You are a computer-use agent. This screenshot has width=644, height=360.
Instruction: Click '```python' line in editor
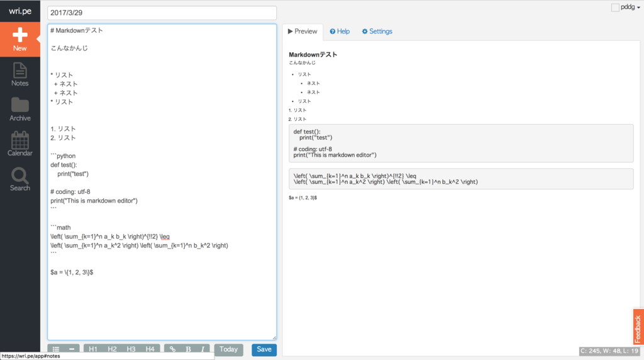(x=63, y=155)
